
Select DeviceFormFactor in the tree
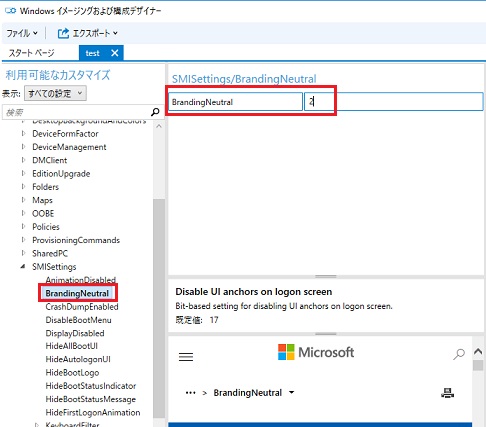65,134
